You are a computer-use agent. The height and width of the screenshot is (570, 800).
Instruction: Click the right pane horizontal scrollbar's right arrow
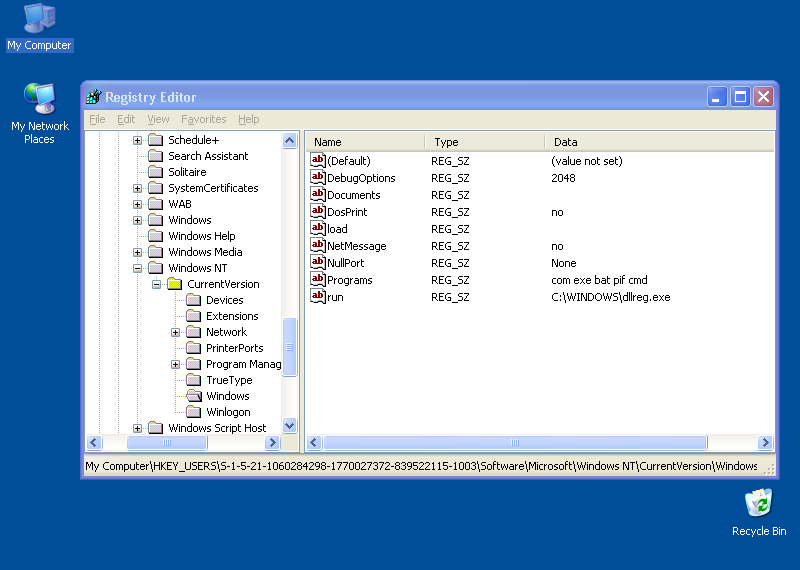765,442
